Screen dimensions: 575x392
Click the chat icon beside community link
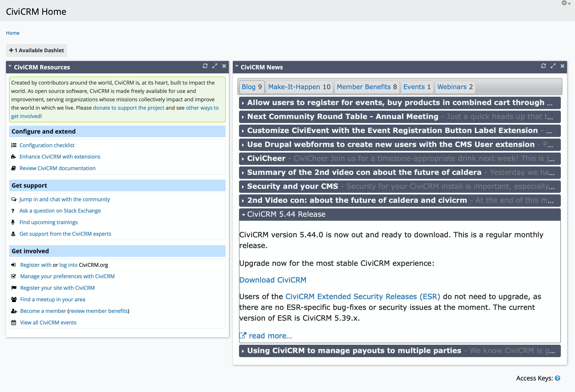14,199
